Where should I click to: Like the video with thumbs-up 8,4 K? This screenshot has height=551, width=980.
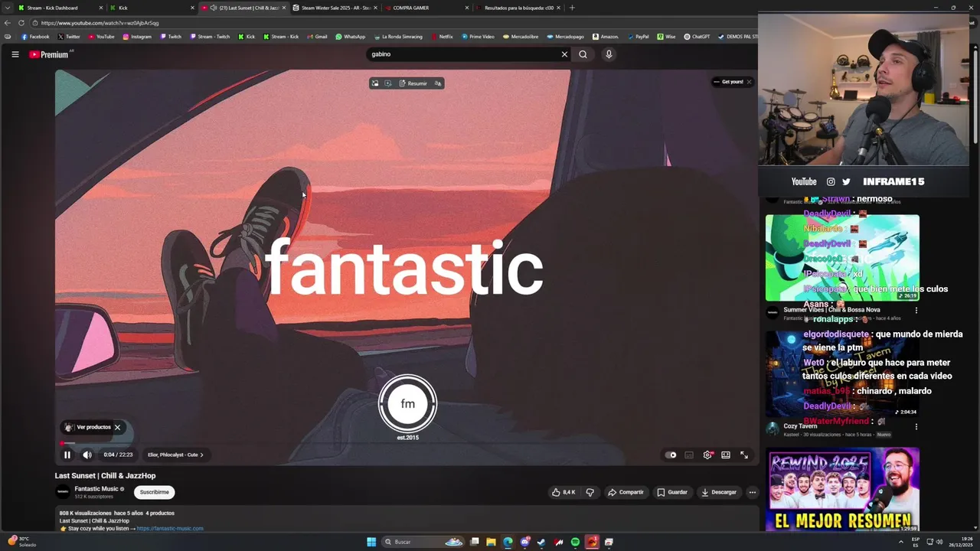point(563,492)
